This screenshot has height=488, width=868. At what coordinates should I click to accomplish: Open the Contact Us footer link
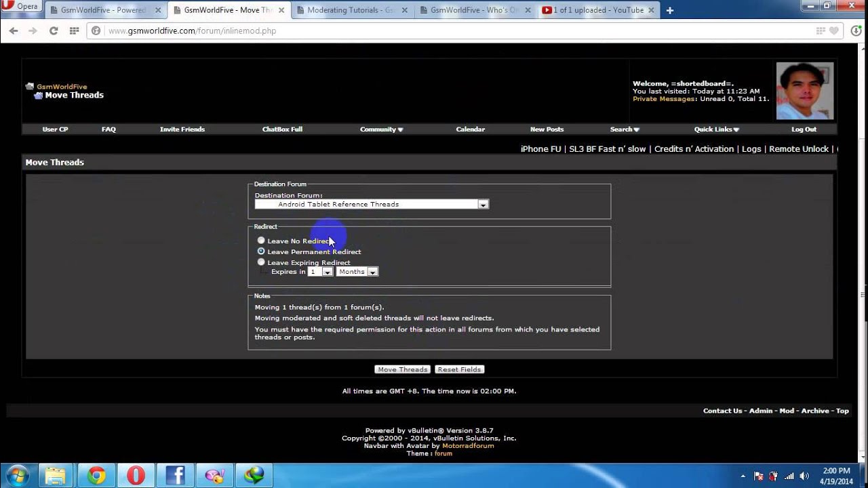[722, 411]
